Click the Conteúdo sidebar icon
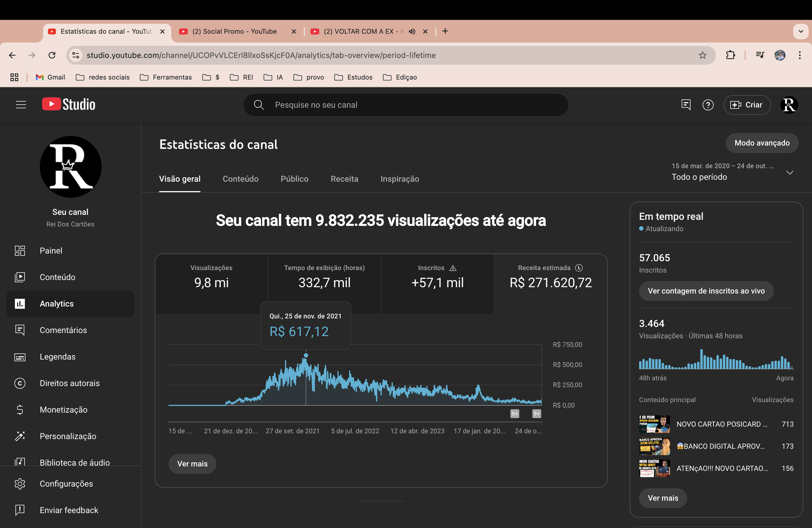 coord(20,277)
